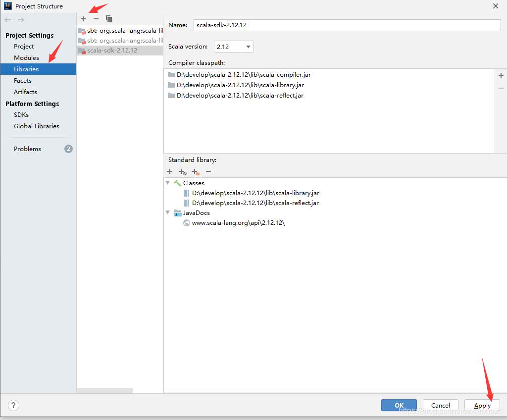This screenshot has height=420, width=507.
Task: Click jar icon of Classes scala-reflect.jar
Action: click(x=187, y=203)
